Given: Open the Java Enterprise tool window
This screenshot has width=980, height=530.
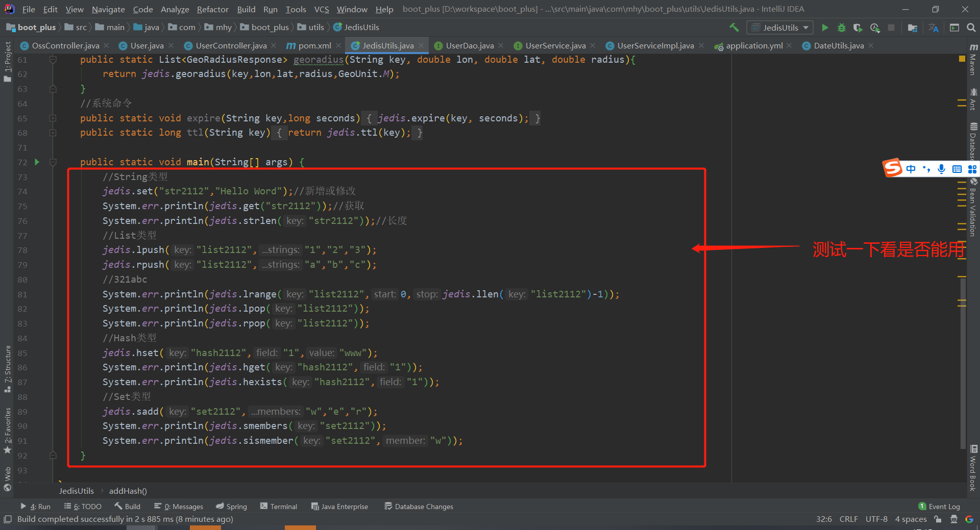Looking at the screenshot, I should 339,507.
